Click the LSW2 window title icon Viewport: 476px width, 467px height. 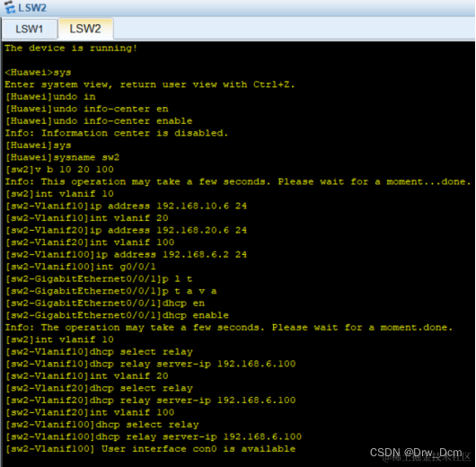(9, 6)
